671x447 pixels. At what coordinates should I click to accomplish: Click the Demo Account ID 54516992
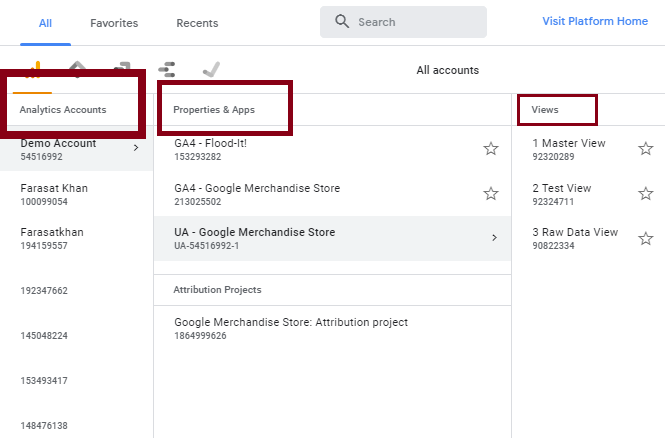point(42,157)
